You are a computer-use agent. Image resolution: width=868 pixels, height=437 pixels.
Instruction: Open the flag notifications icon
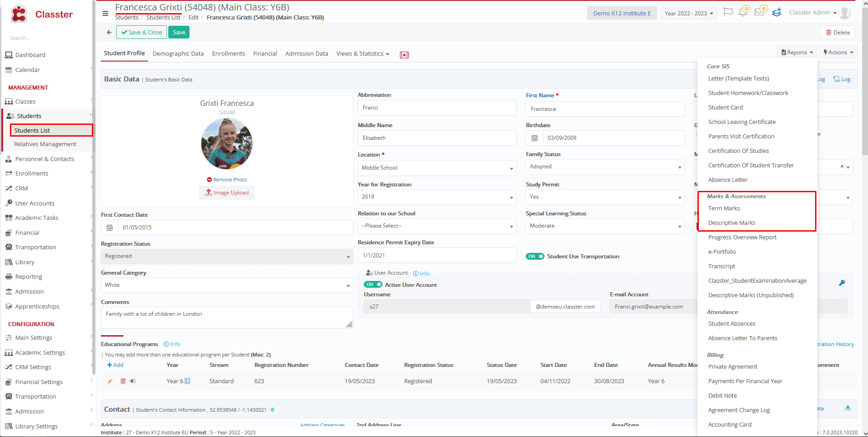[x=728, y=12]
